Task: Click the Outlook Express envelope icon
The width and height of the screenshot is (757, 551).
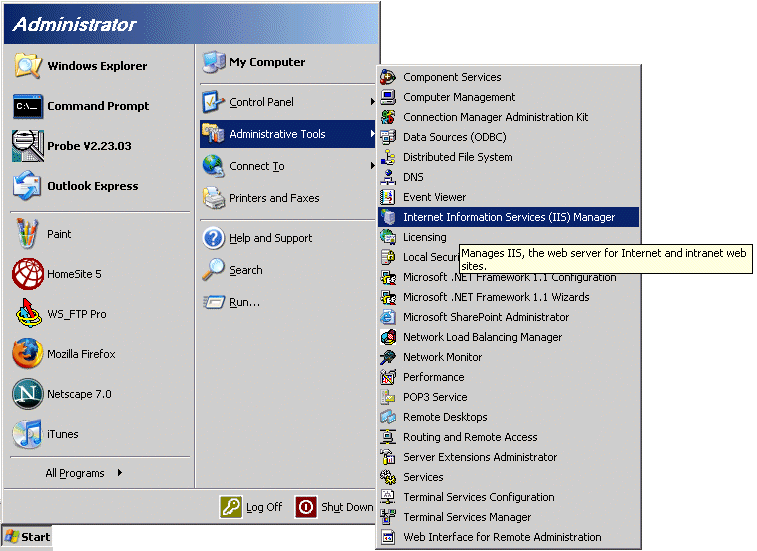Action: point(27,186)
